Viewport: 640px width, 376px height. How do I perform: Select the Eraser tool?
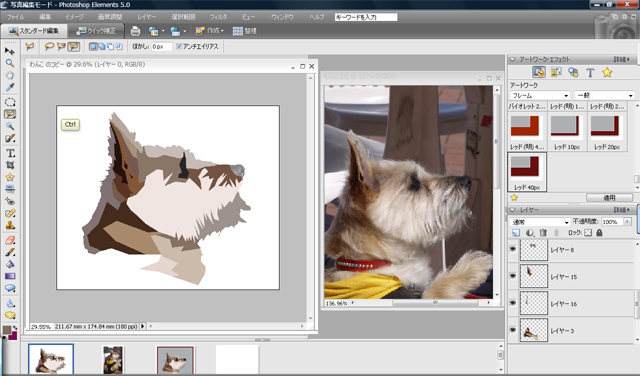10,240
